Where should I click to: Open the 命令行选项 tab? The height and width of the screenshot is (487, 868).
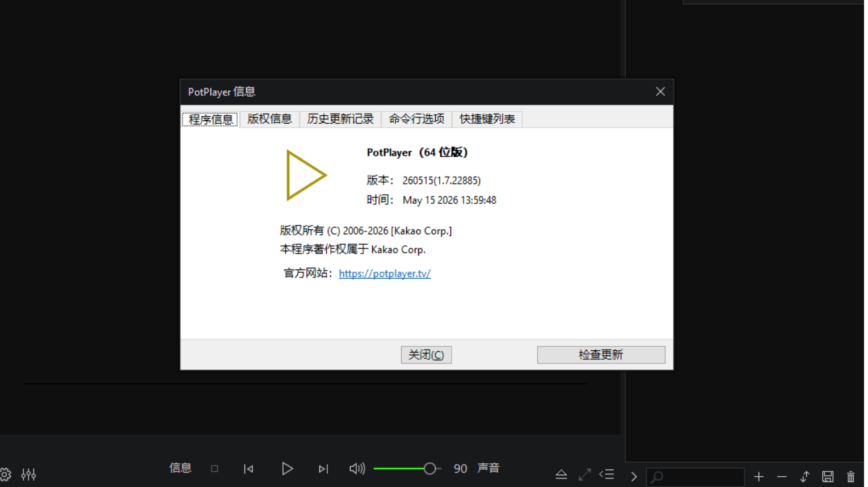[x=416, y=119]
